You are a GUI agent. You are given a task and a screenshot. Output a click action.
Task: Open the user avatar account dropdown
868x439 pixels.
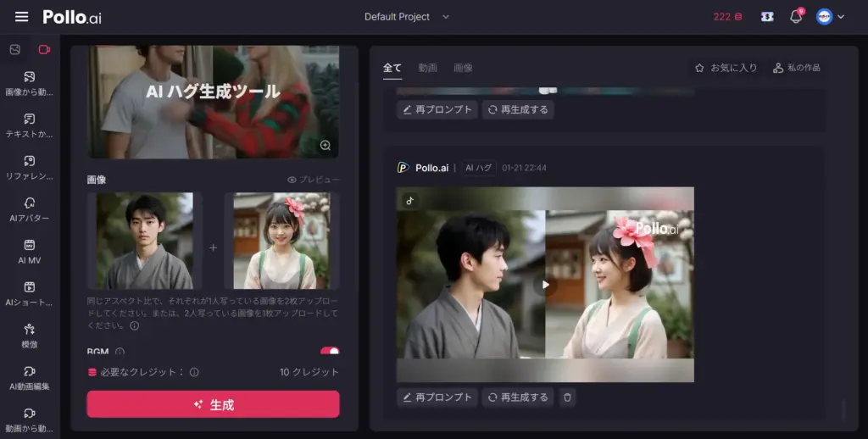[x=830, y=17]
